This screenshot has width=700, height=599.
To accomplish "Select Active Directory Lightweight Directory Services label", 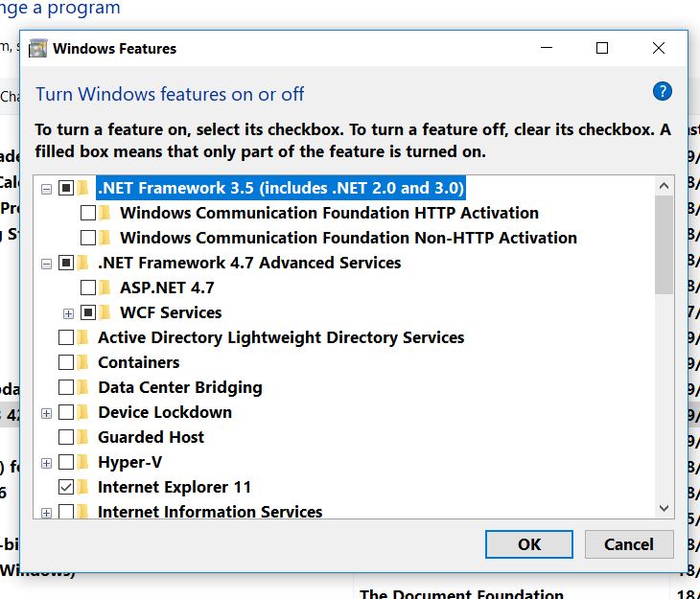I will pyautogui.click(x=281, y=337).
